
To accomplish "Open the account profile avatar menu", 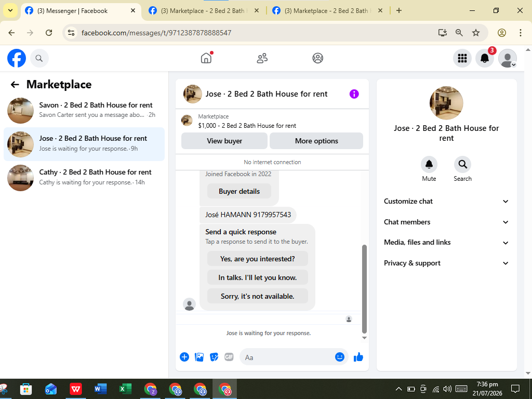I will [x=507, y=58].
